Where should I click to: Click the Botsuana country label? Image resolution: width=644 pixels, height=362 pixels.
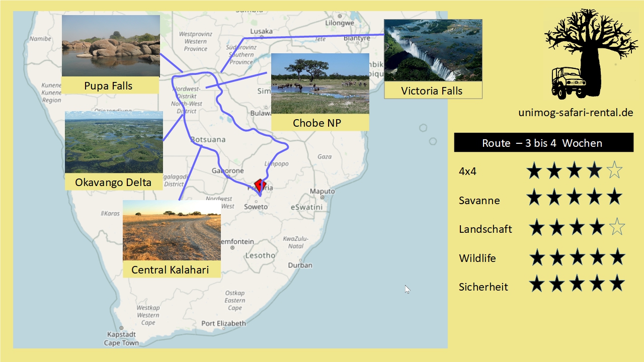click(x=207, y=139)
